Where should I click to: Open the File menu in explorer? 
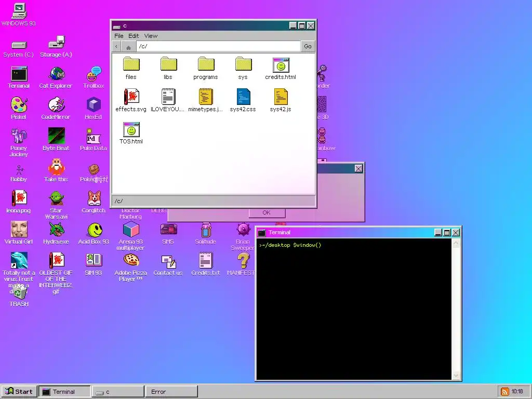click(119, 36)
